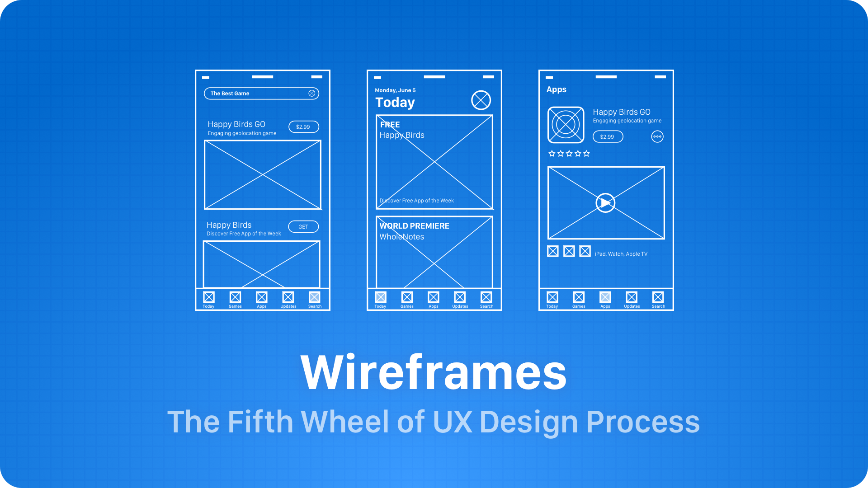
Task: Click the dismiss X button on Today screen
Action: (481, 100)
